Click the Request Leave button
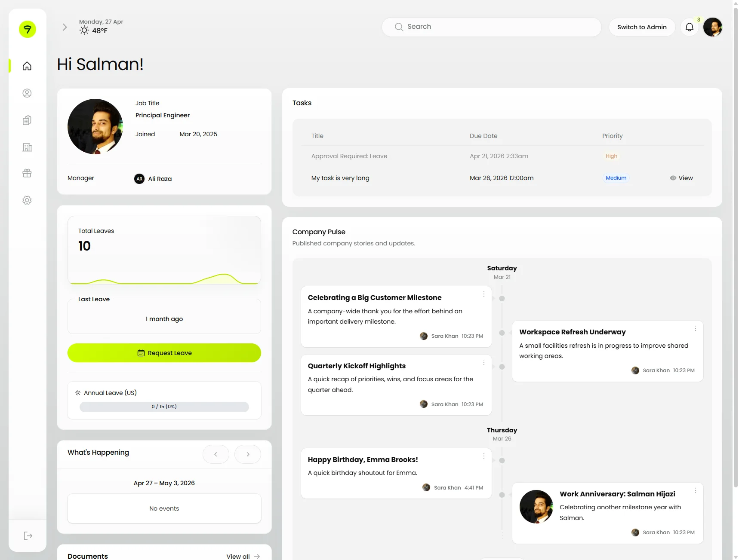The height and width of the screenshot is (560, 739). point(164,353)
